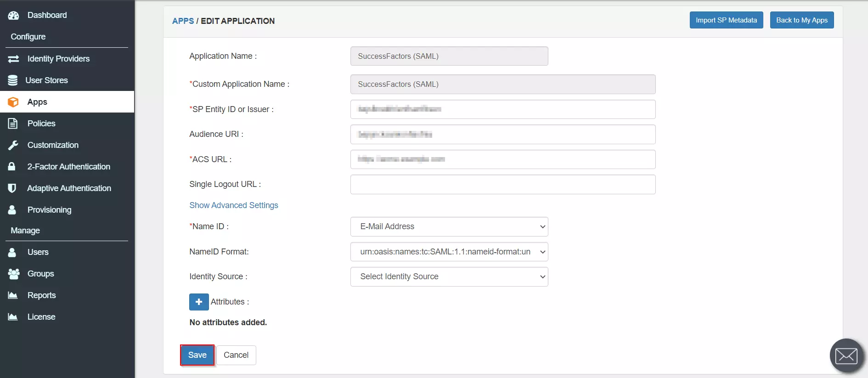The image size is (868, 378).
Task: Click the Reports chart icon
Action: (x=13, y=295)
